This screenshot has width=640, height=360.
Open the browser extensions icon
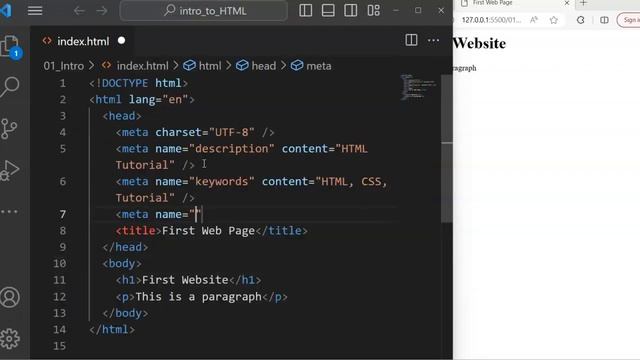tap(580, 20)
